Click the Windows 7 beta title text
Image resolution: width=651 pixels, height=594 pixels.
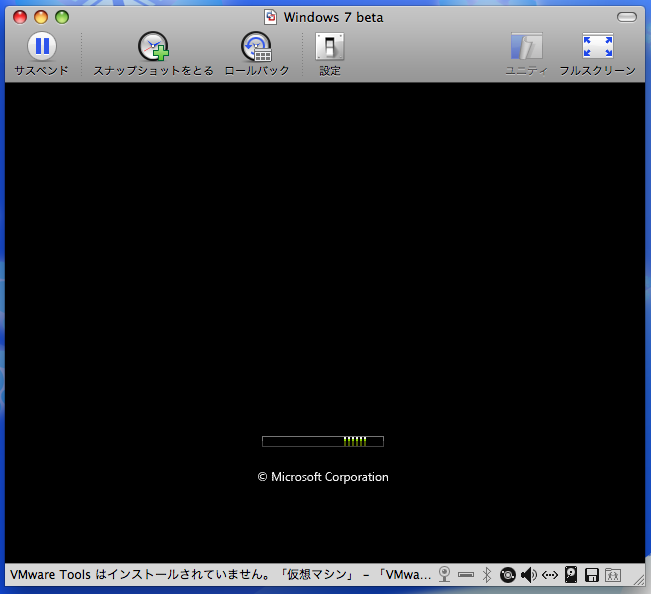click(333, 17)
